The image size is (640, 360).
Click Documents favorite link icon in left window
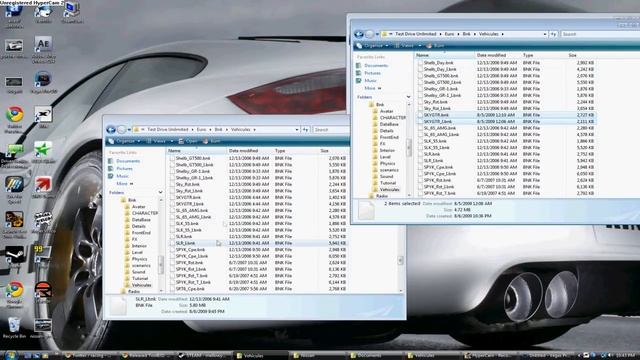[111, 161]
